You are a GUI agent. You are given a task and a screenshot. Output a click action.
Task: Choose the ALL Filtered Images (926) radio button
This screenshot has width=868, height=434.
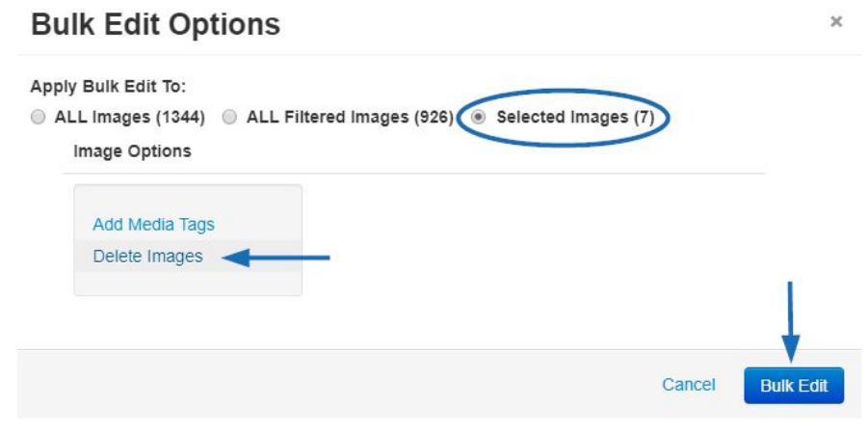point(229,118)
